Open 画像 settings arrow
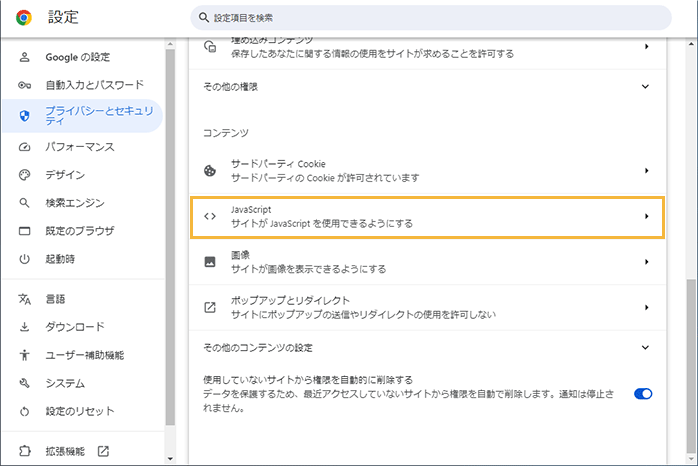Image resolution: width=698 pixels, height=466 pixels. coord(646,262)
